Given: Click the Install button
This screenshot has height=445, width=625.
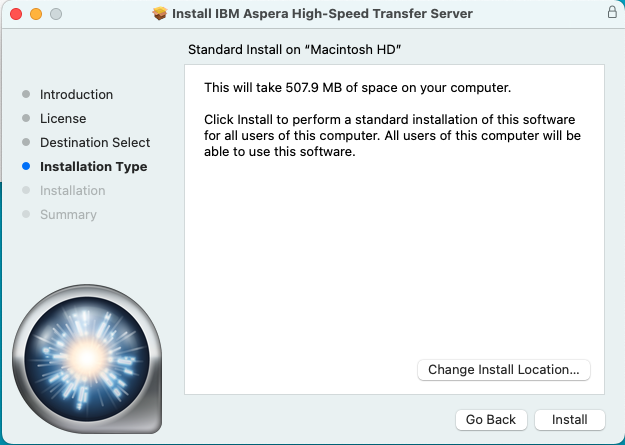Looking at the screenshot, I should (570, 419).
